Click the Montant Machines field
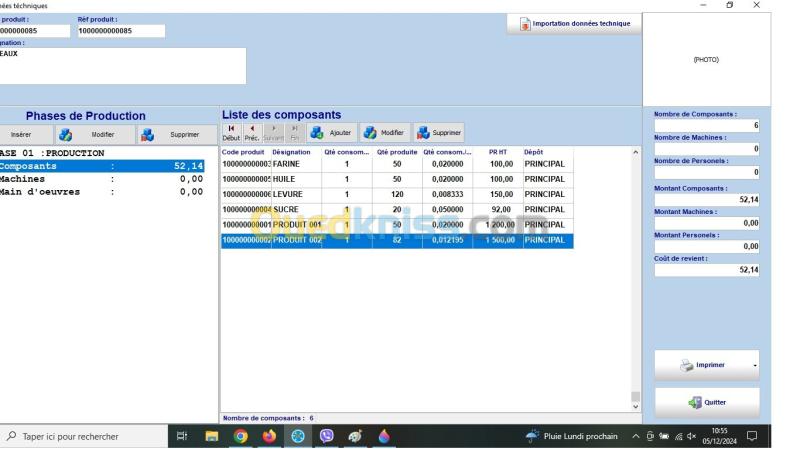This screenshot has width=800, height=449. (707, 223)
